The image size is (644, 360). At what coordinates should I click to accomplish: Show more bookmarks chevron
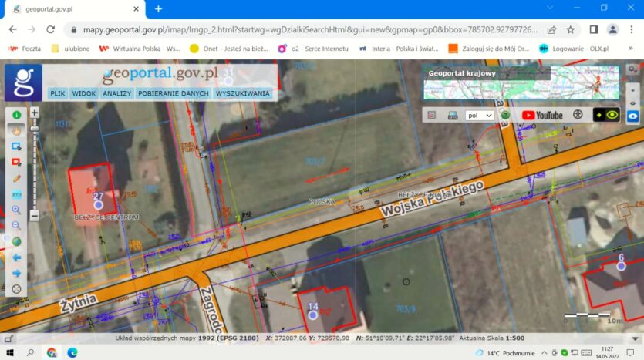[631, 49]
